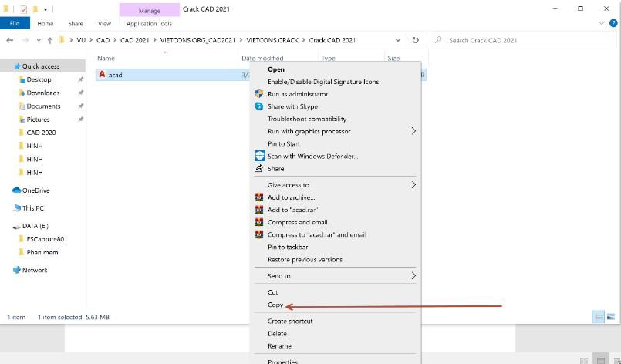Open the View ribbon tab
The image size is (621, 364).
click(x=104, y=24)
